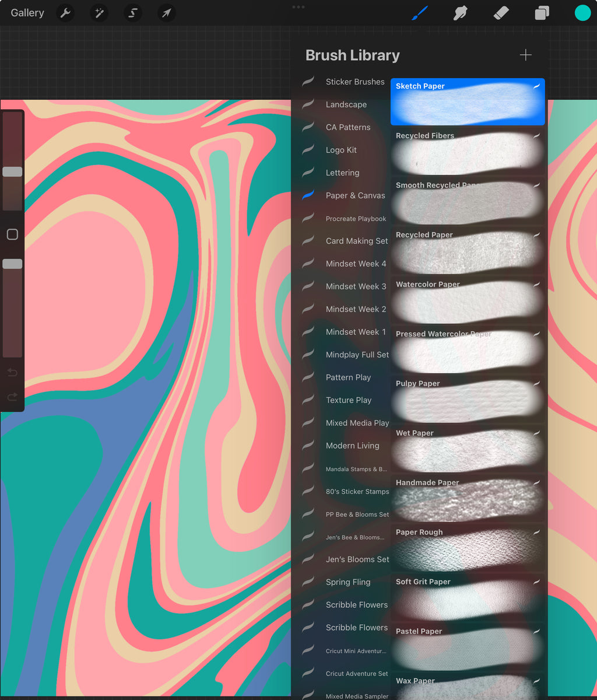Open the Mindset Week 4 brush set
The height and width of the screenshot is (700, 597).
coord(357,264)
